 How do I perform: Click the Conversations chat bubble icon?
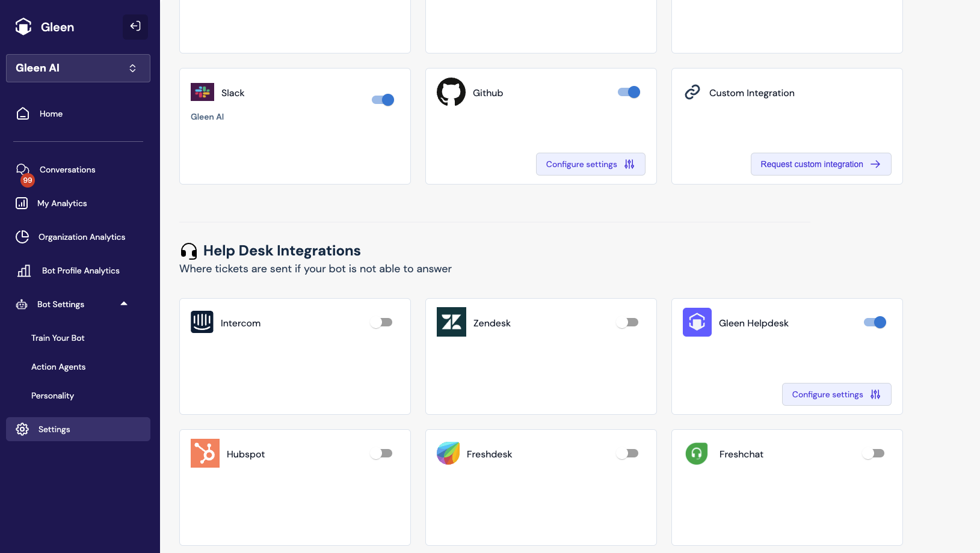[23, 170]
